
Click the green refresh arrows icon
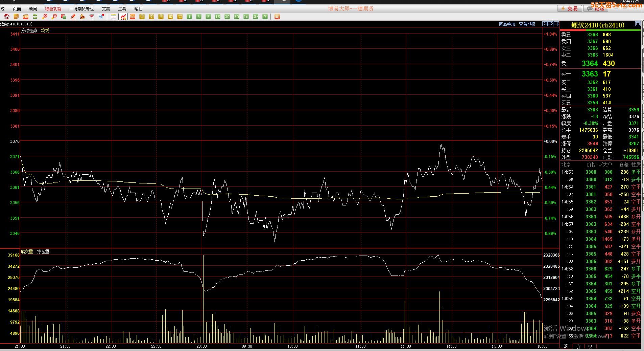[x=35, y=17]
